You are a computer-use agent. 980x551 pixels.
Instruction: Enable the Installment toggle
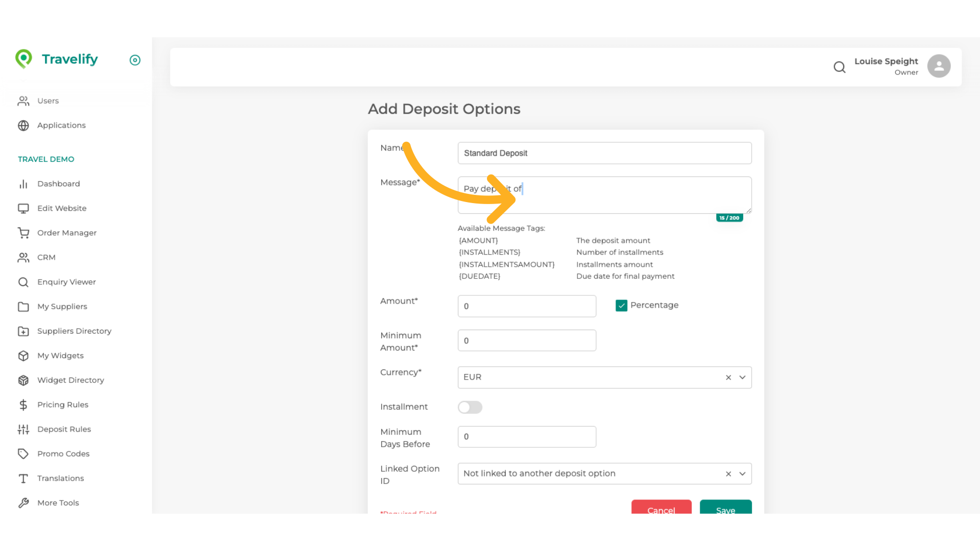pyautogui.click(x=470, y=407)
